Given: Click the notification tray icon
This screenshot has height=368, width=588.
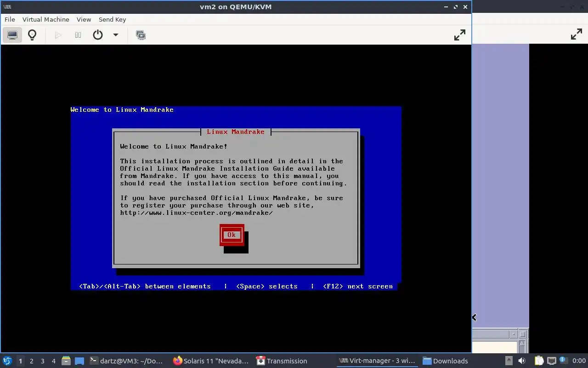Looking at the screenshot, I should [x=563, y=361].
